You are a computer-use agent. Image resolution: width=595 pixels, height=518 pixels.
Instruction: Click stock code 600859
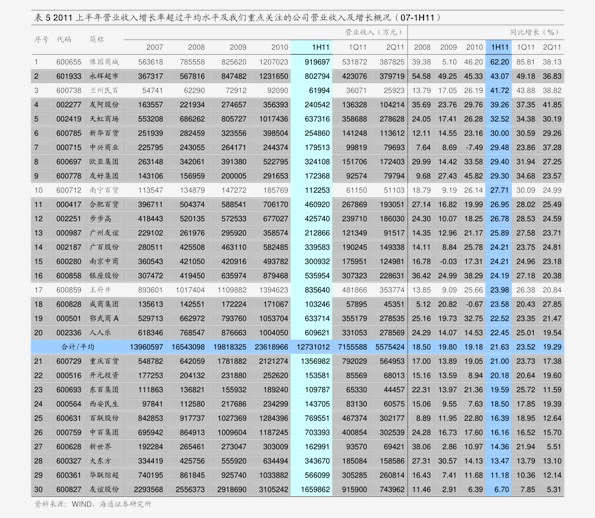point(69,290)
